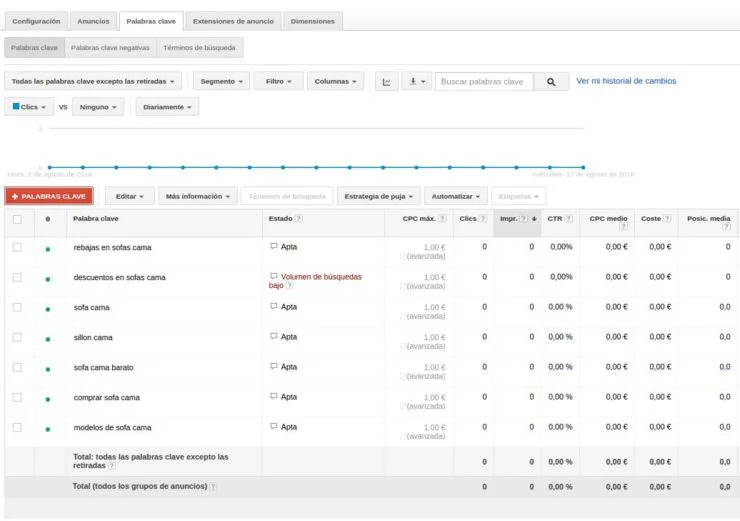Check the box for the sofa cama row
Screen dimensions: 740x521
click(17, 307)
